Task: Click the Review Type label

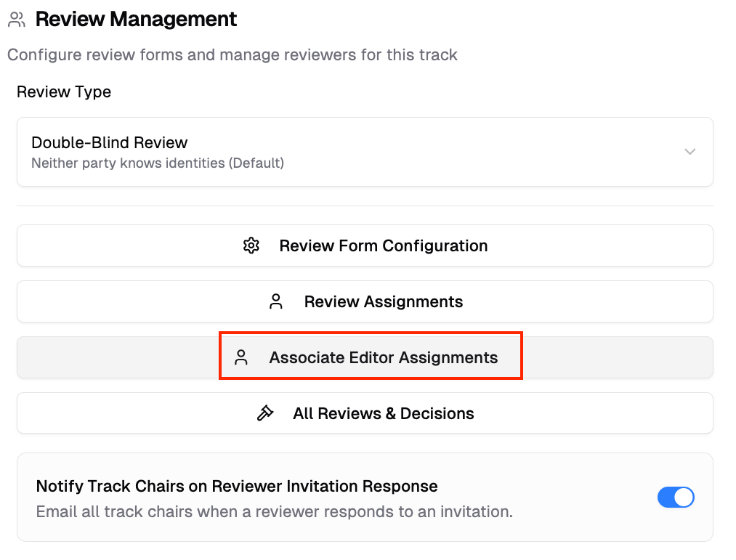Action: [64, 92]
